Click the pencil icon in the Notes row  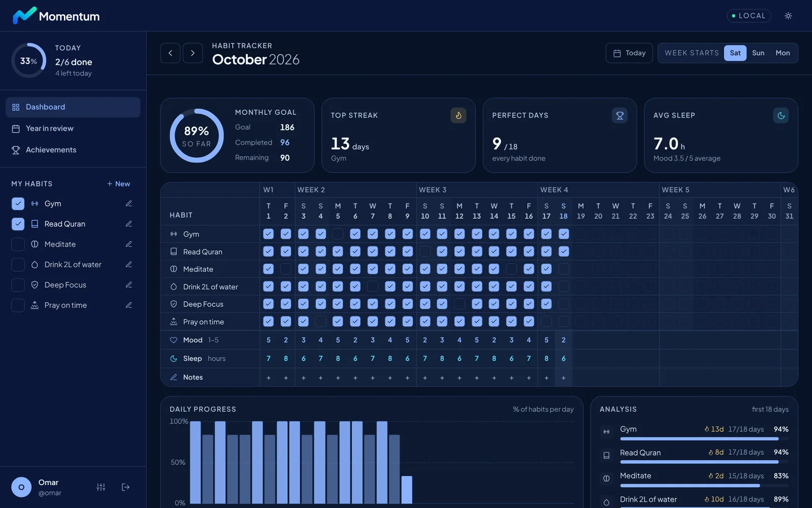point(174,377)
